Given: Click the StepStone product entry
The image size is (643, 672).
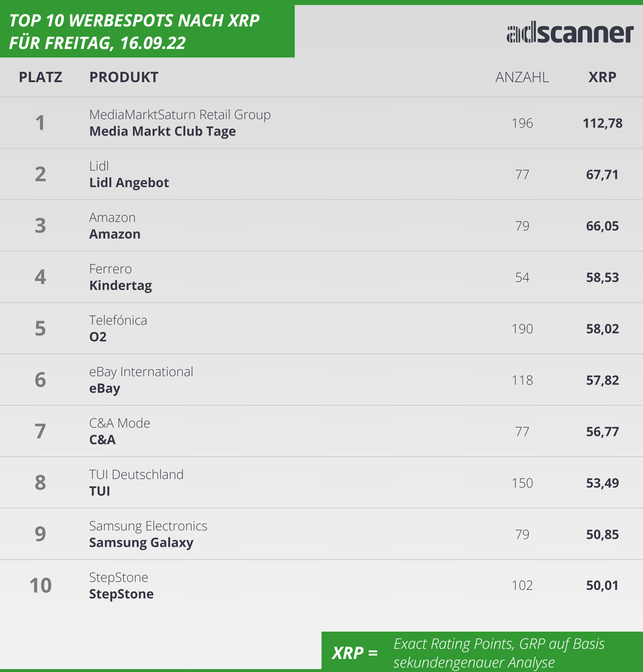Looking at the screenshot, I should [x=121, y=594].
